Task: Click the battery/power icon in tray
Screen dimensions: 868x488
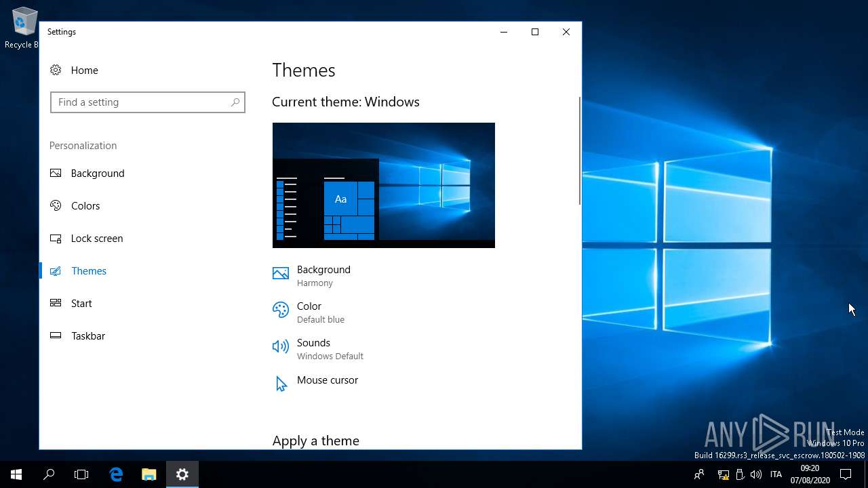Action: point(740,474)
